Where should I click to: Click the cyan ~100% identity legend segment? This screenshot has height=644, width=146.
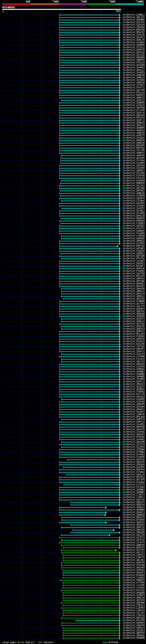(130, 4)
